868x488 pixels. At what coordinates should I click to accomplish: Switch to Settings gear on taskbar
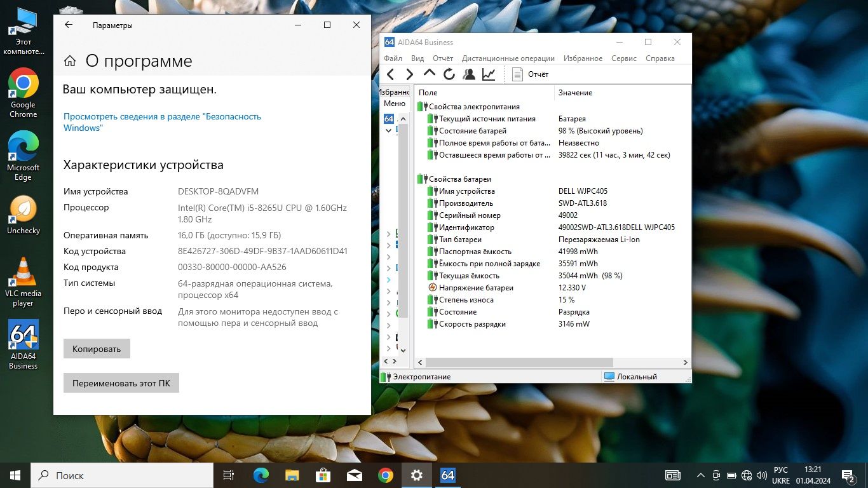coord(417,475)
